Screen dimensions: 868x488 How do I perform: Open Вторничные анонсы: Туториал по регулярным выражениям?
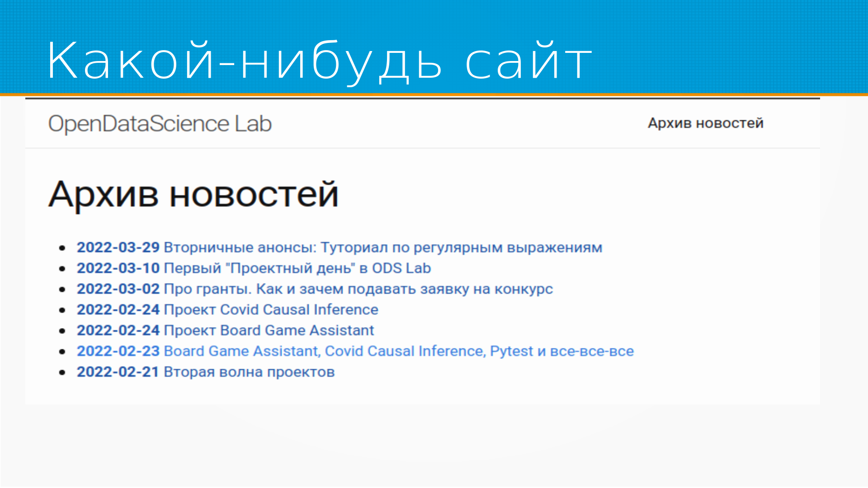click(x=382, y=248)
